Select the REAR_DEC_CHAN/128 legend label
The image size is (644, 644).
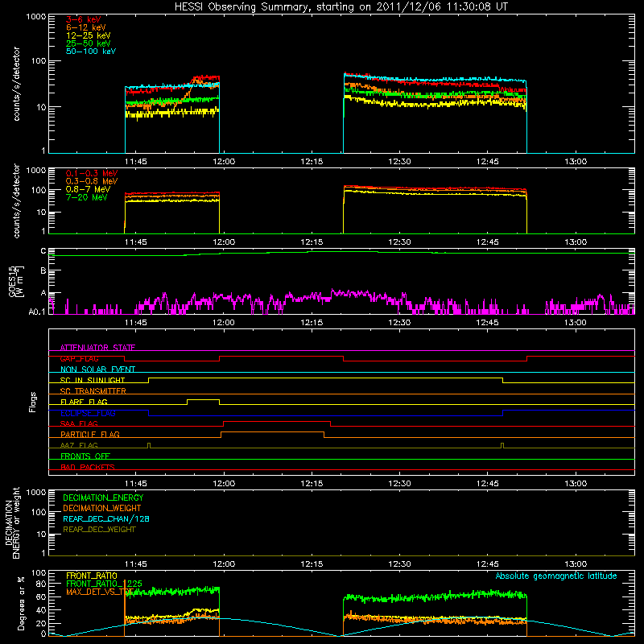(106, 518)
